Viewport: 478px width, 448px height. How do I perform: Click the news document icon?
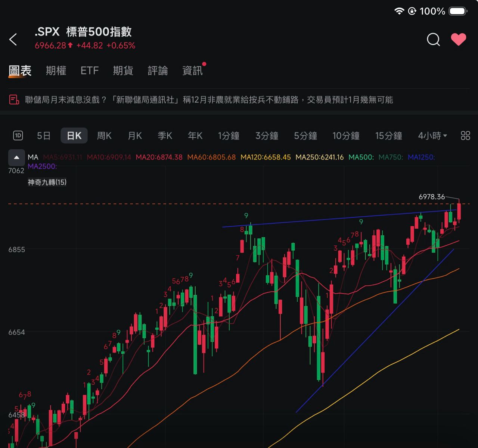[14, 100]
